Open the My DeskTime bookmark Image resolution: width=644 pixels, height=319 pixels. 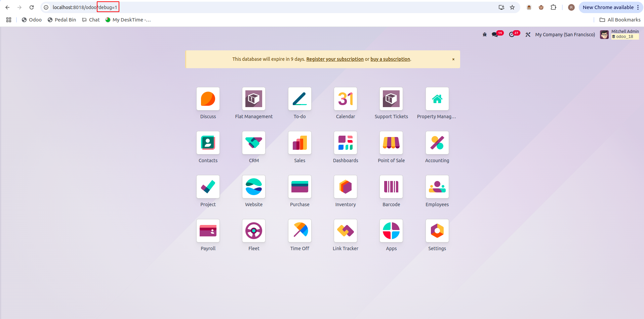point(128,20)
